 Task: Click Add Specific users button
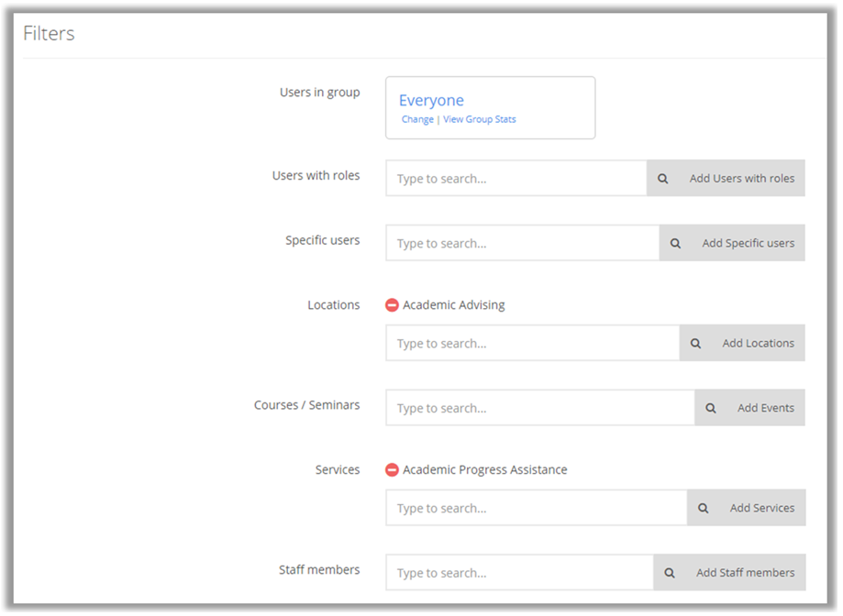click(x=732, y=243)
